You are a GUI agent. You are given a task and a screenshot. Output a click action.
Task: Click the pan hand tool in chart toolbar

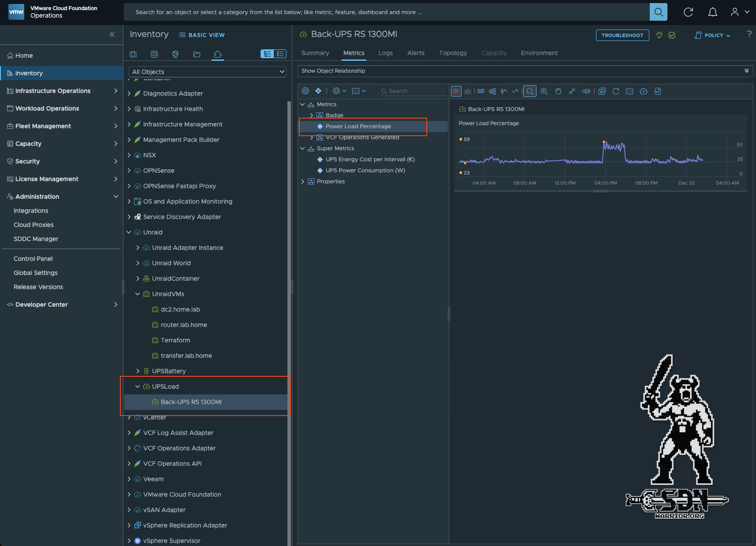(558, 91)
